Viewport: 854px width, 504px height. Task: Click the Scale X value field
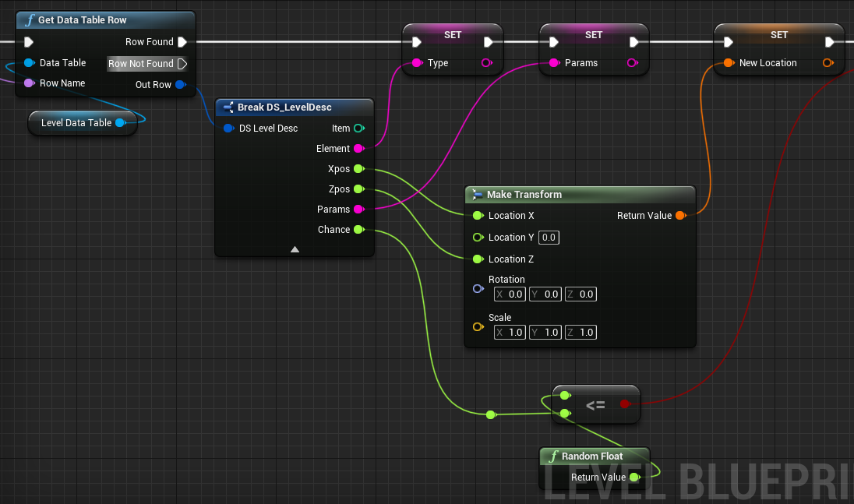[510, 333]
